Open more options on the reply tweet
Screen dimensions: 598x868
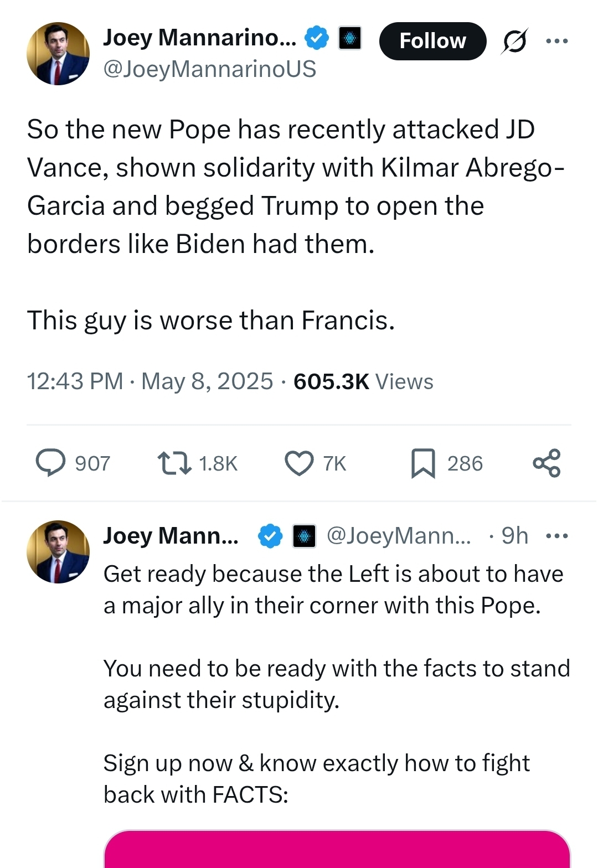point(557,536)
